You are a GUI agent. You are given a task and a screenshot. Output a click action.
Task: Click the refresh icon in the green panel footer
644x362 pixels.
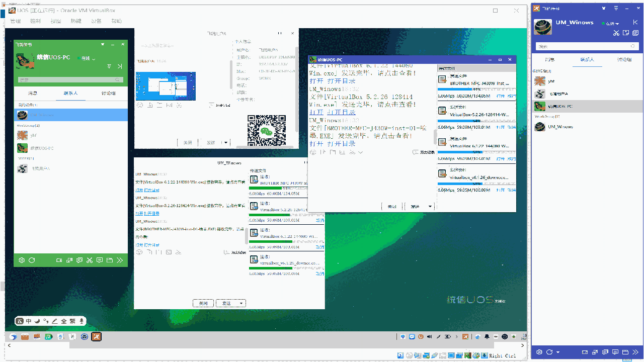tap(32, 260)
